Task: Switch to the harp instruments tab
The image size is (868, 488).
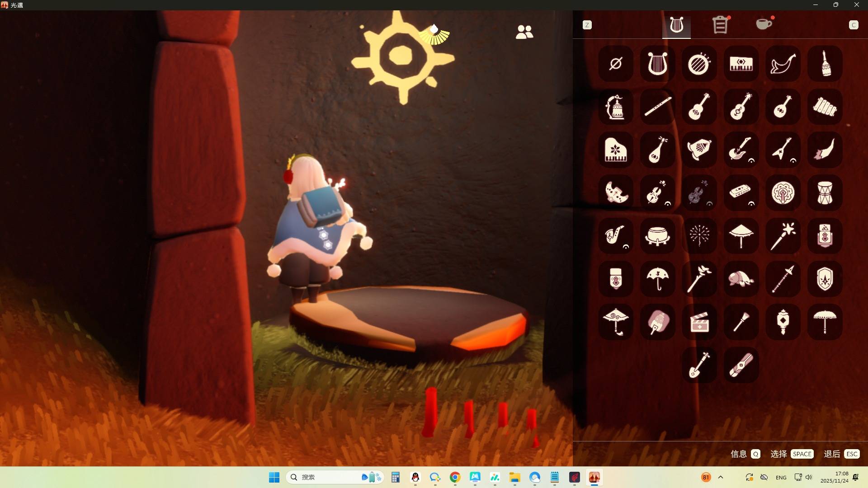Action: point(676,25)
